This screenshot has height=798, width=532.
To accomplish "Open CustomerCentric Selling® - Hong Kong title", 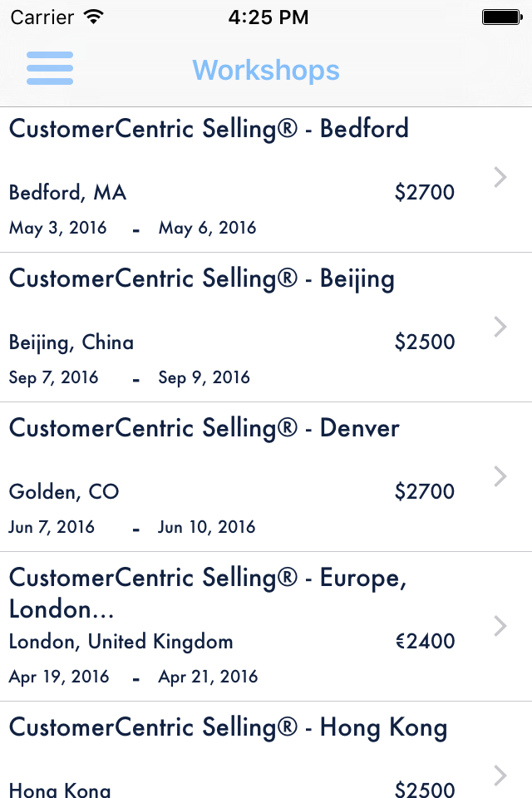I will pyautogui.click(x=228, y=727).
